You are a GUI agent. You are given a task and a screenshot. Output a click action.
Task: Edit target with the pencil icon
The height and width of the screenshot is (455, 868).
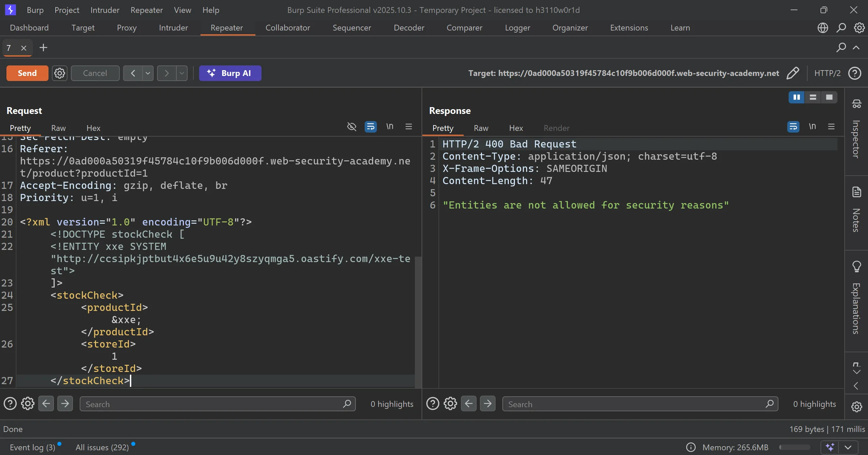click(x=792, y=73)
